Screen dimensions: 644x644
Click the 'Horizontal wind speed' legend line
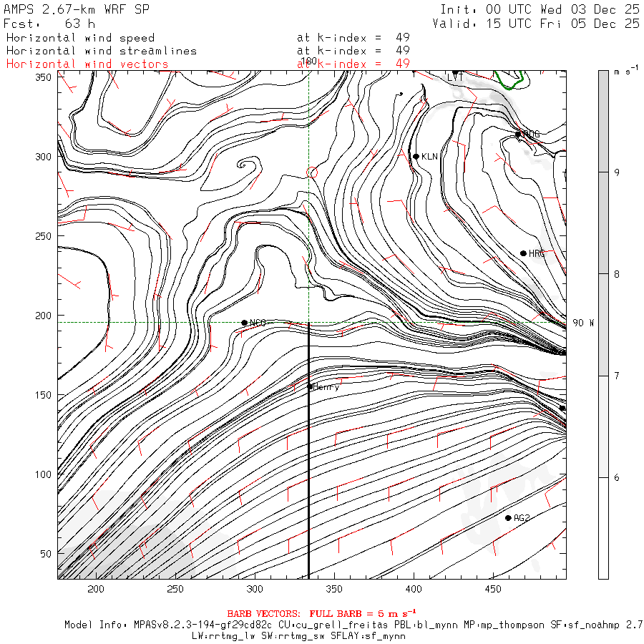pos(80,38)
